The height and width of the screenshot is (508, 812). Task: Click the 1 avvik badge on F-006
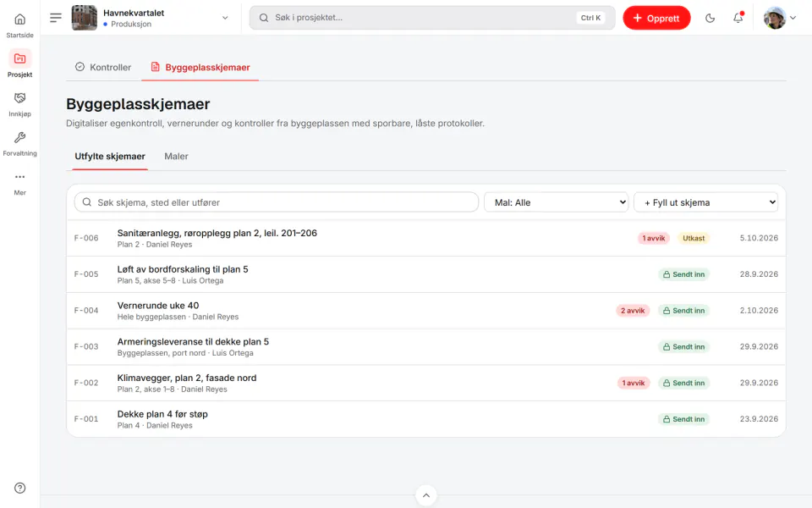654,239
